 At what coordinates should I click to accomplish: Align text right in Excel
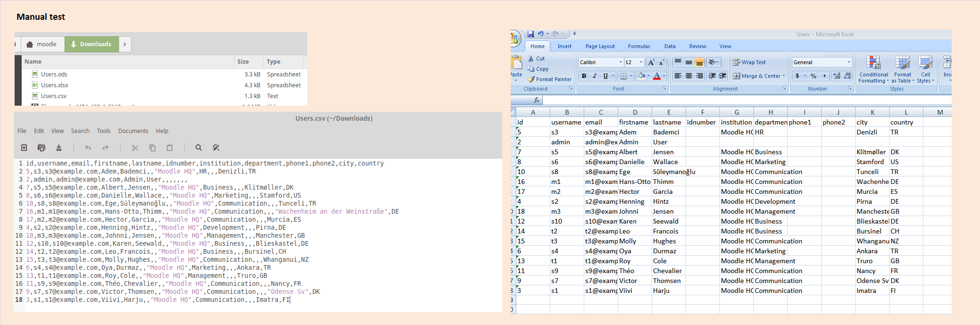coord(699,76)
